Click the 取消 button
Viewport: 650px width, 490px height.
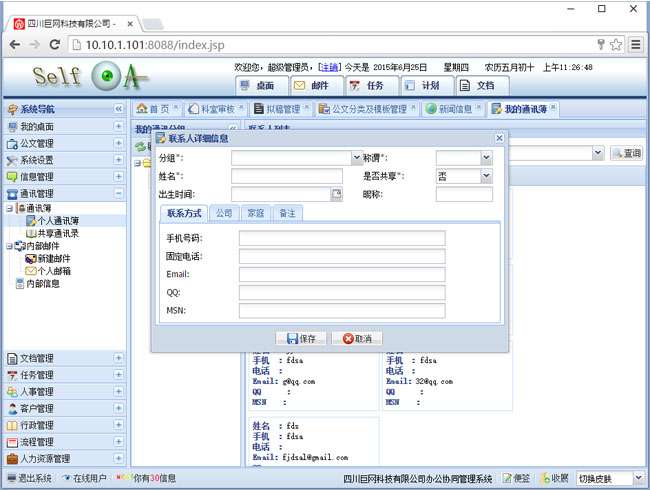pos(356,339)
